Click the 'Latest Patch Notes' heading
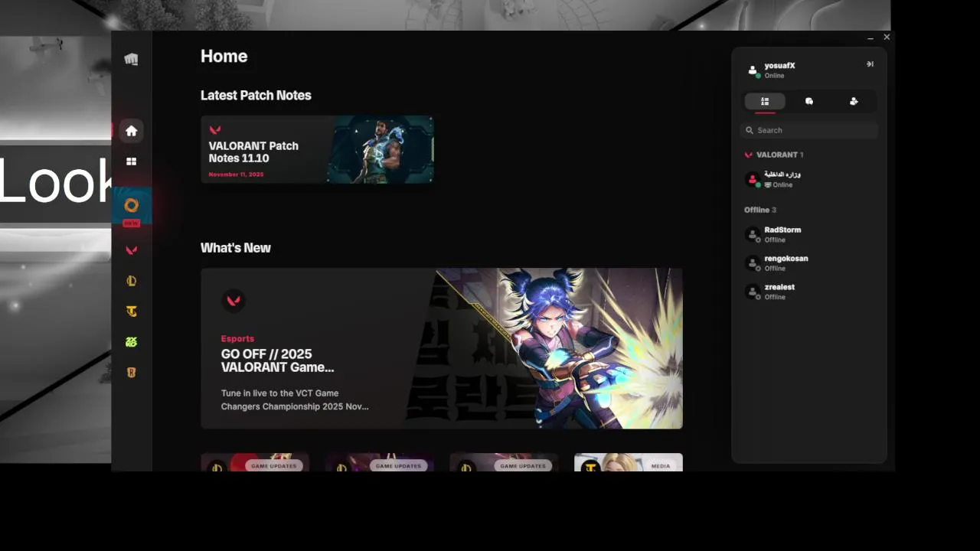 coord(256,96)
